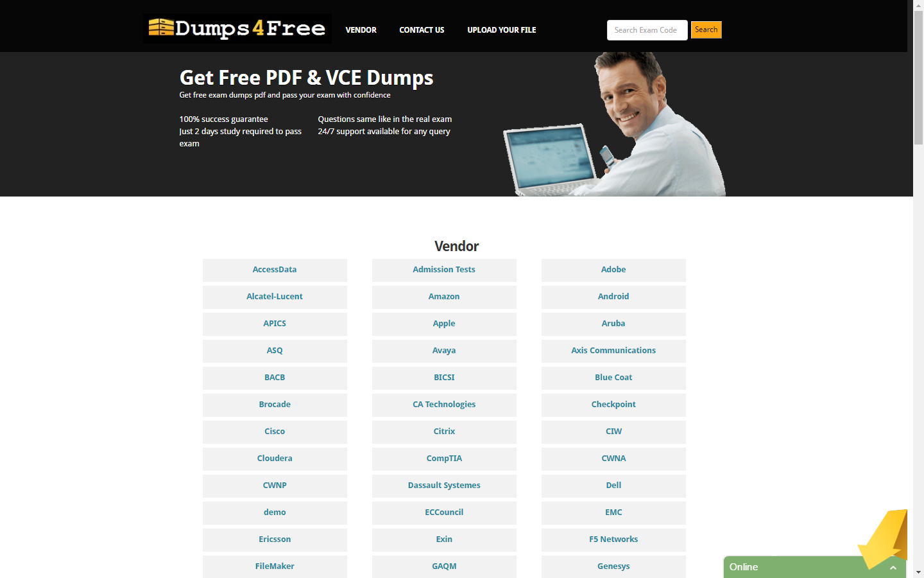Click the scrollbar up arrow
924x578 pixels.
(918, 5)
